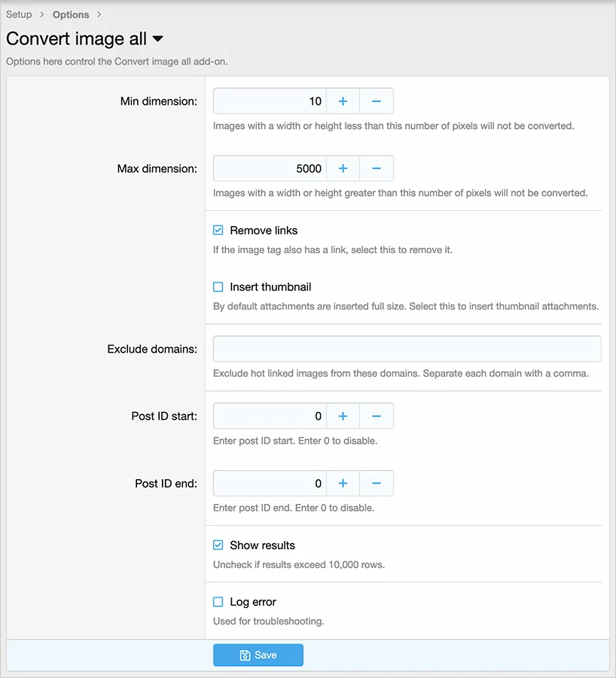Increment Post ID end value

[343, 484]
